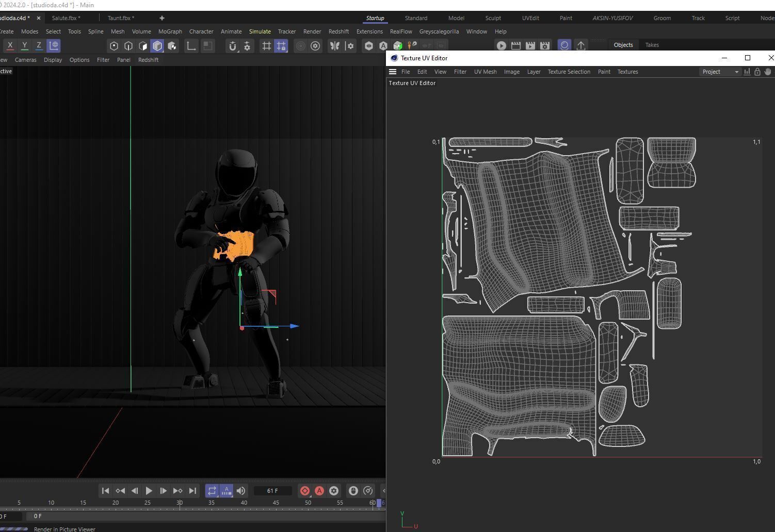The image size is (775, 532).
Task: Select Model mode icon
Action: [x=157, y=46]
